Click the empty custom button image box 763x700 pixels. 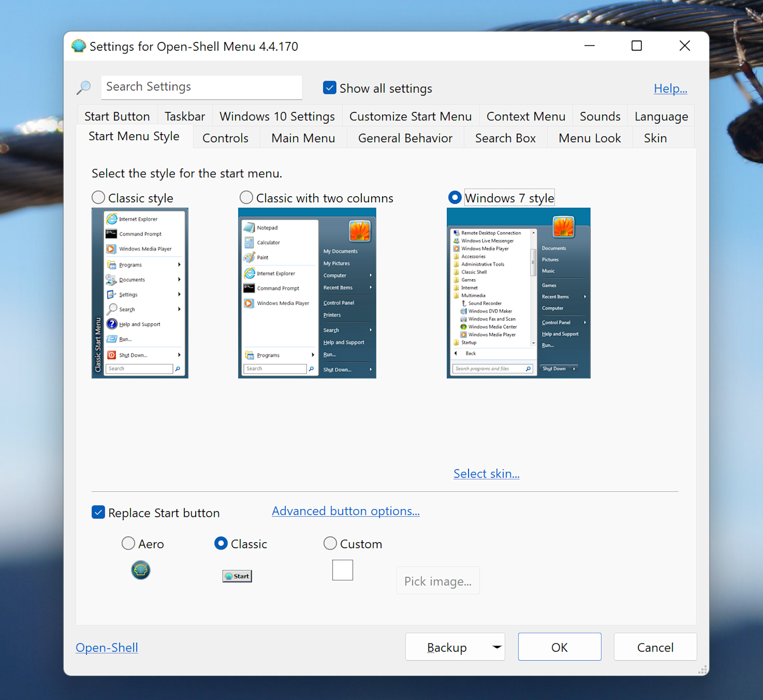[343, 570]
